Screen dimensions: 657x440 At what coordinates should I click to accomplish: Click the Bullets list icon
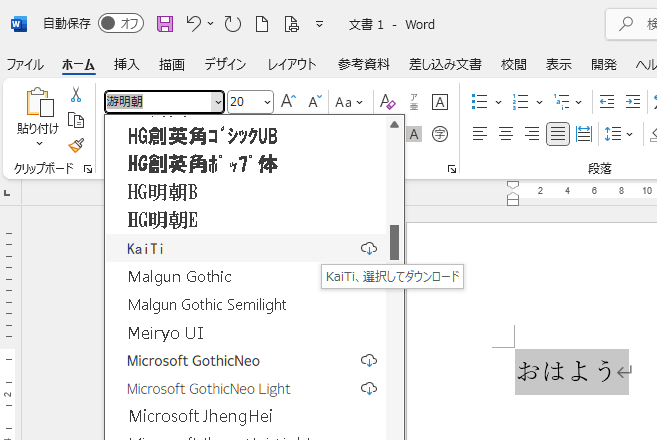(480, 102)
